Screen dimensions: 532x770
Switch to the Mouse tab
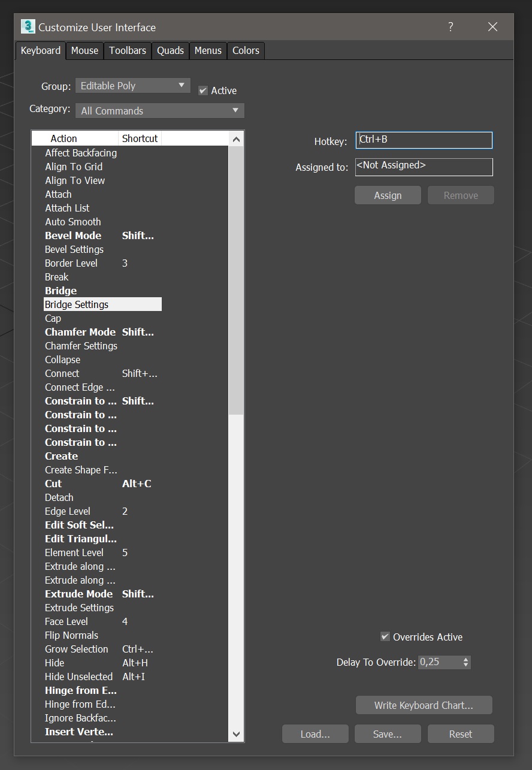pos(84,50)
